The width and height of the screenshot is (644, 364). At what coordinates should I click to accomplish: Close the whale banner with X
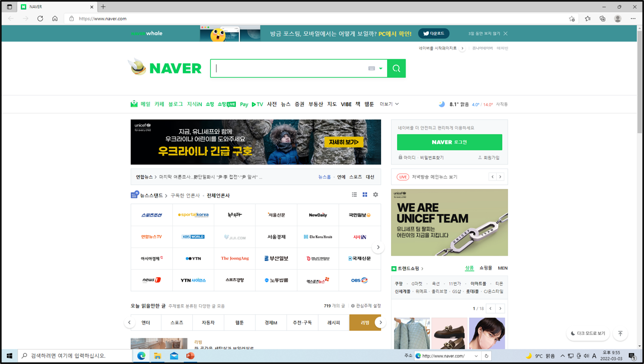click(x=506, y=34)
